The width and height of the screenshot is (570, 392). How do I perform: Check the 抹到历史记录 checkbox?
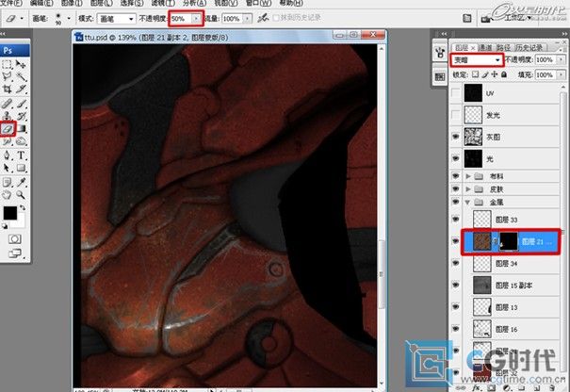point(276,18)
